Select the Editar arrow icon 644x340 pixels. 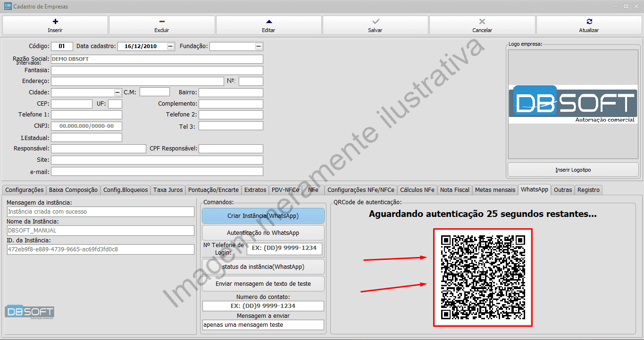pyautogui.click(x=268, y=21)
